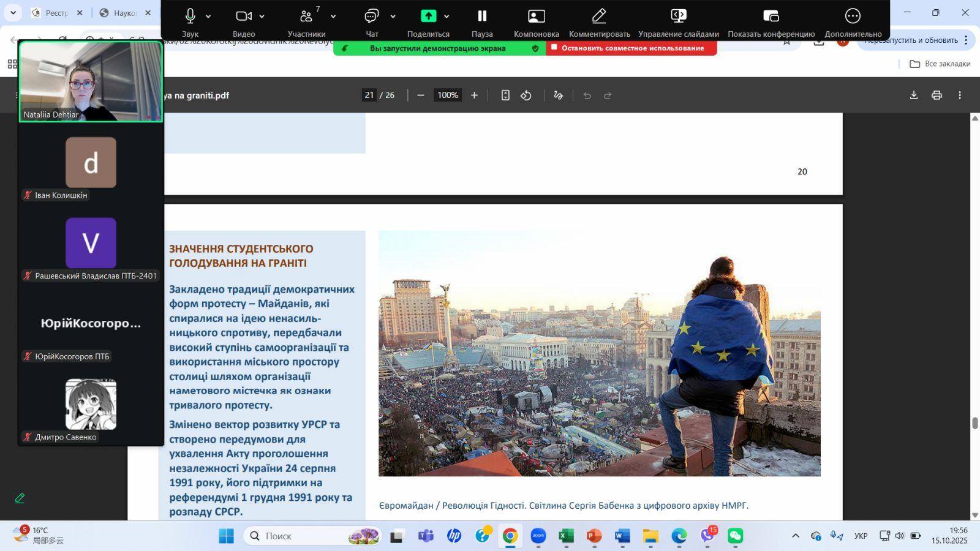The width and height of the screenshot is (980, 551).
Task: Print the PDF document
Action: coord(937,96)
